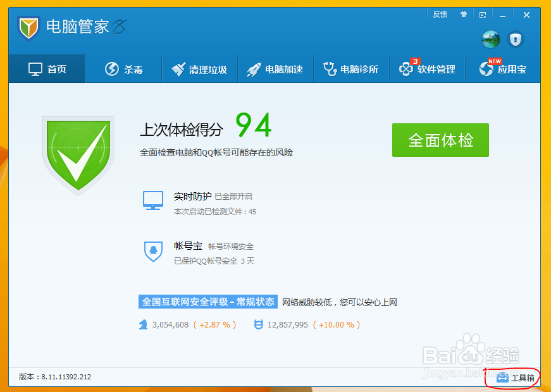The width and height of the screenshot is (551, 392).
Task: Open the main menu icon in title bar
Action: [x=483, y=15]
